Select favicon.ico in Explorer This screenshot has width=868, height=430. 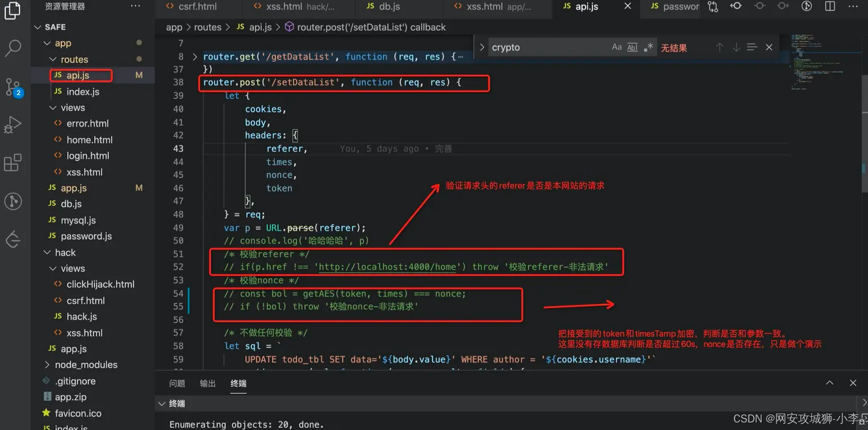(x=78, y=413)
